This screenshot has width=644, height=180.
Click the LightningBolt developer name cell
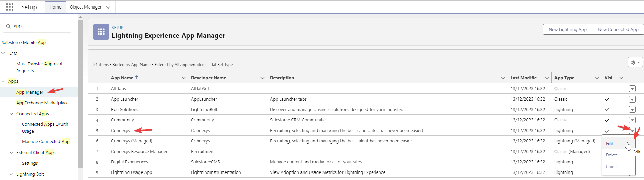[x=204, y=109]
